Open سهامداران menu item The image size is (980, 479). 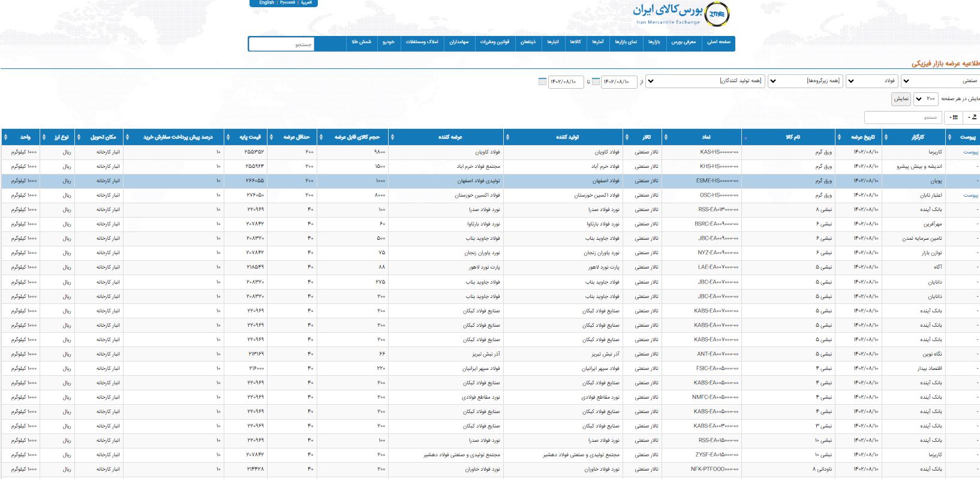point(458,43)
